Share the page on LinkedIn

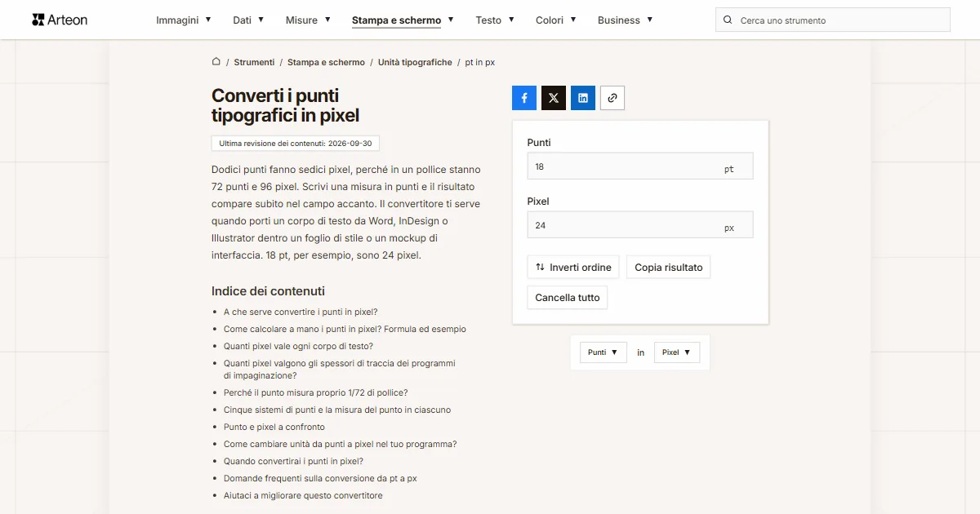point(583,98)
